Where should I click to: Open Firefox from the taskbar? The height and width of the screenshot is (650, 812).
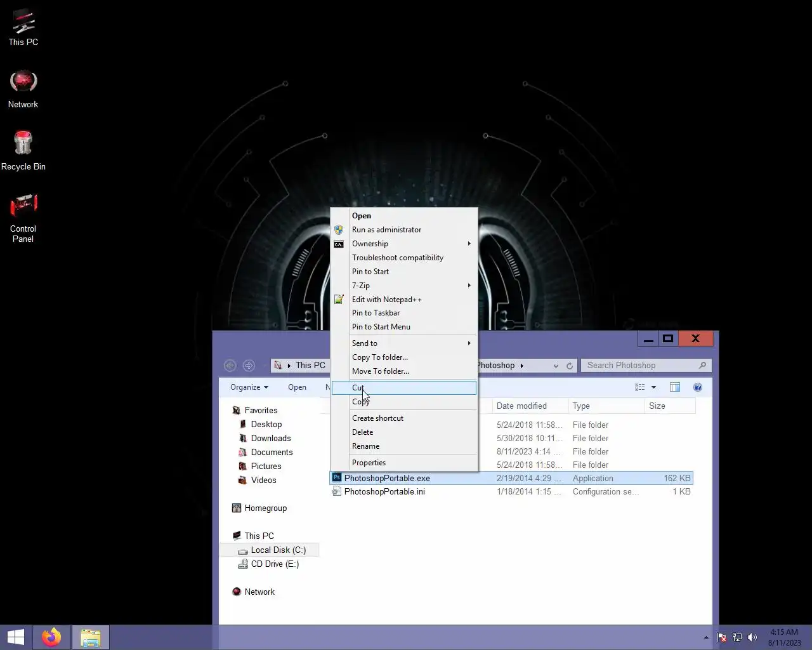51,637
